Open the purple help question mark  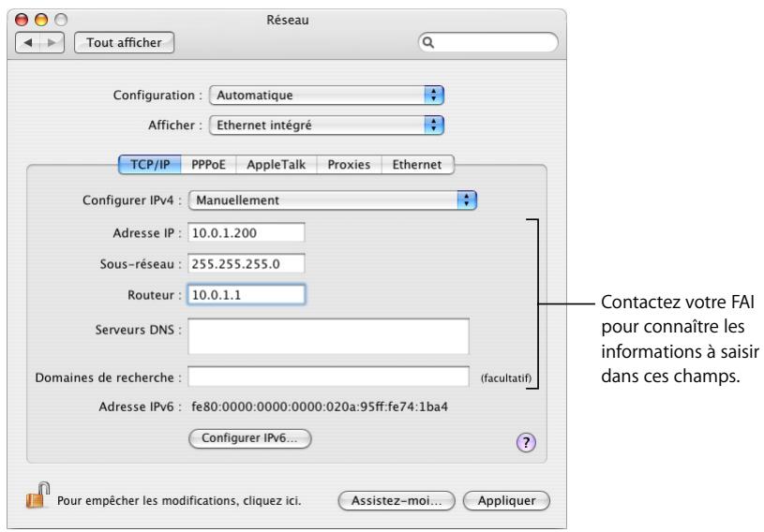[x=526, y=442]
